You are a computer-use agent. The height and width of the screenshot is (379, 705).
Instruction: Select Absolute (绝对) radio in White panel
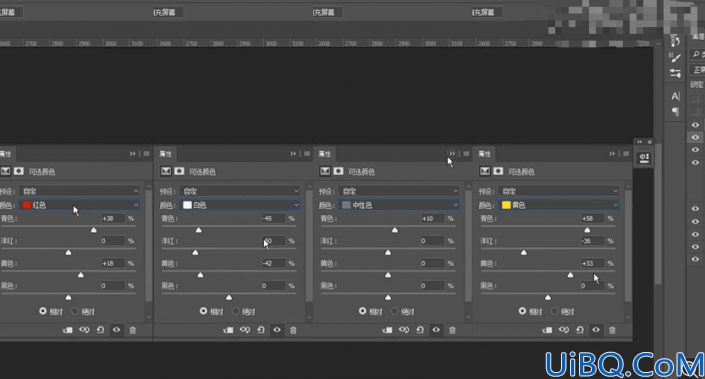point(236,311)
